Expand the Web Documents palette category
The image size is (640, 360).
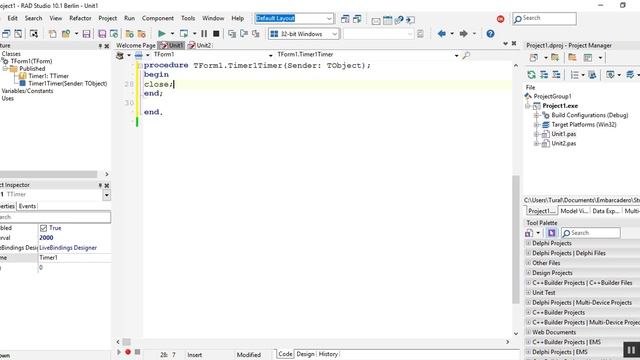click(528, 332)
